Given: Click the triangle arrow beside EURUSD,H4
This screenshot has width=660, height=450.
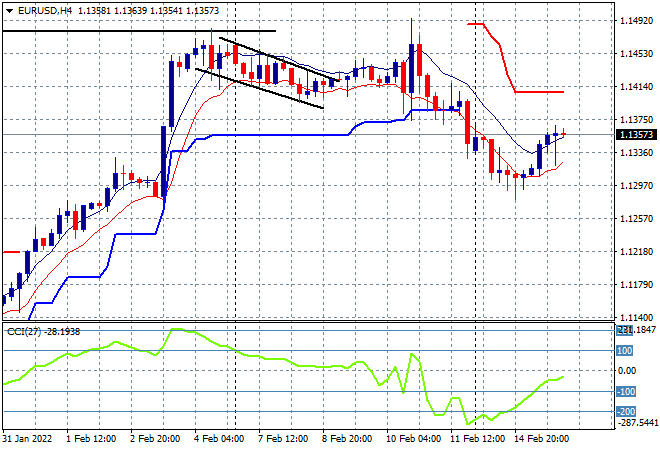Looking at the screenshot, I should coord(9,11).
